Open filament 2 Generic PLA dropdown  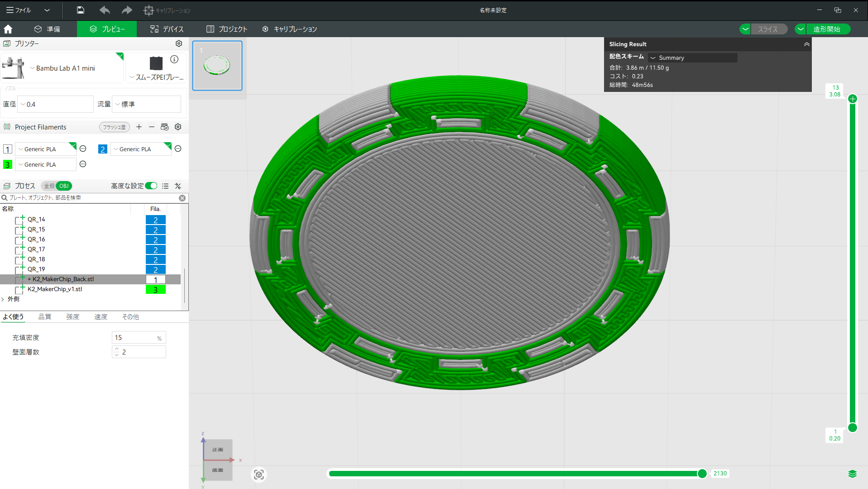click(141, 149)
